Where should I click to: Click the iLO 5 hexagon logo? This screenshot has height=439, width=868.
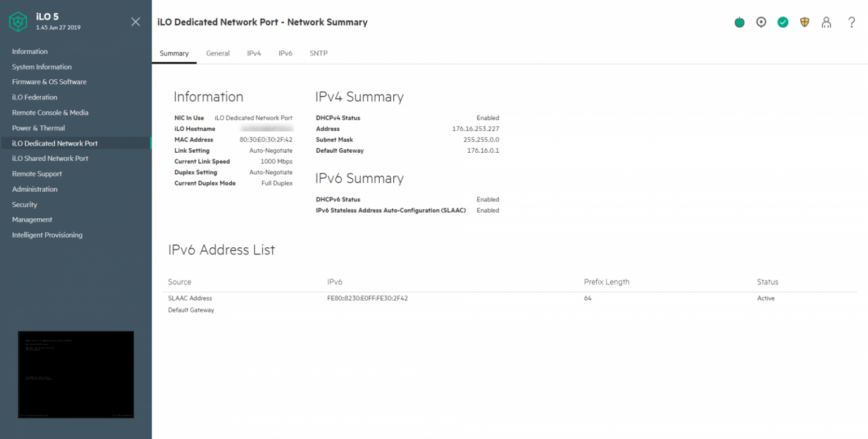click(x=18, y=21)
